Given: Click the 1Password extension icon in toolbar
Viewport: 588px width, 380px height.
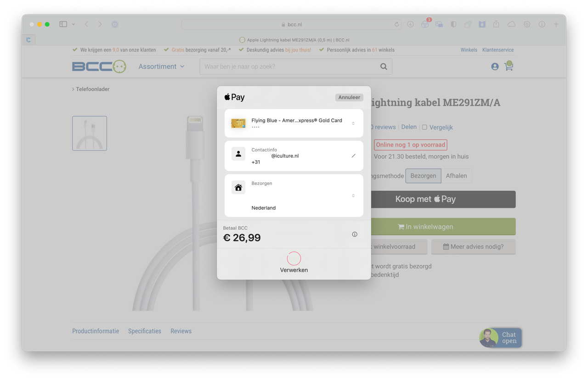Looking at the screenshot, I should coord(115,24).
